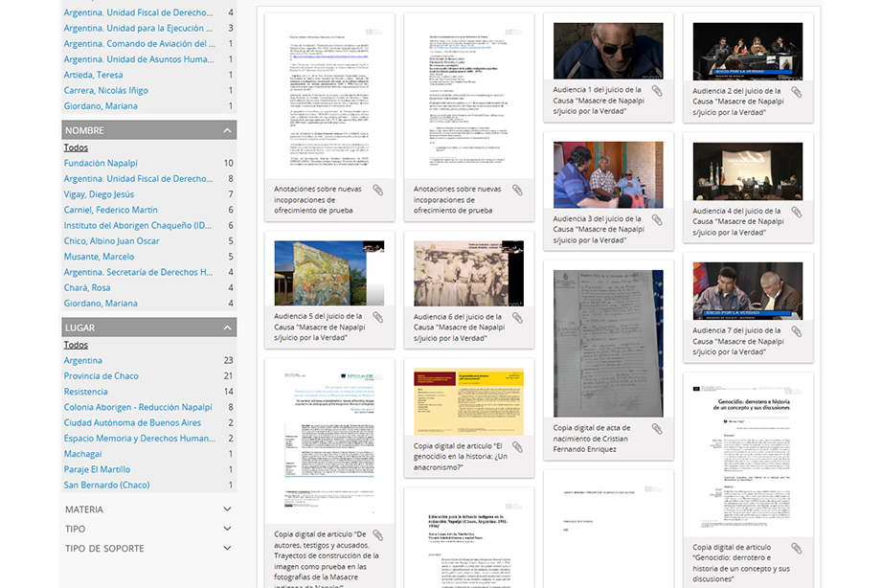Select Todos under the LUGAR filter

click(76, 345)
